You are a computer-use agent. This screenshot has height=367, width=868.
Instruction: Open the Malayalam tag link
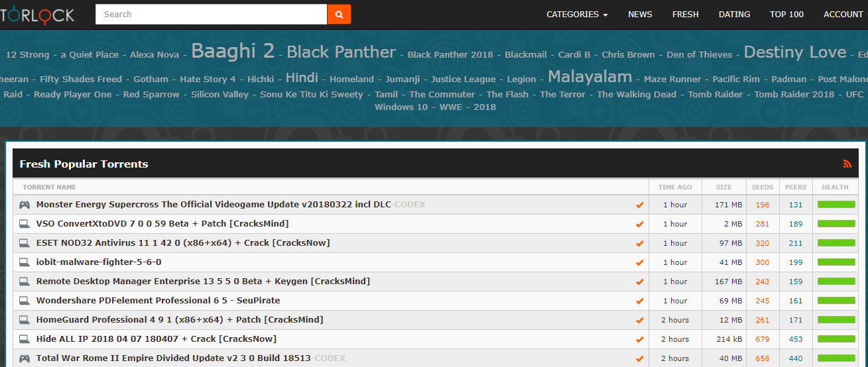pyautogui.click(x=590, y=77)
